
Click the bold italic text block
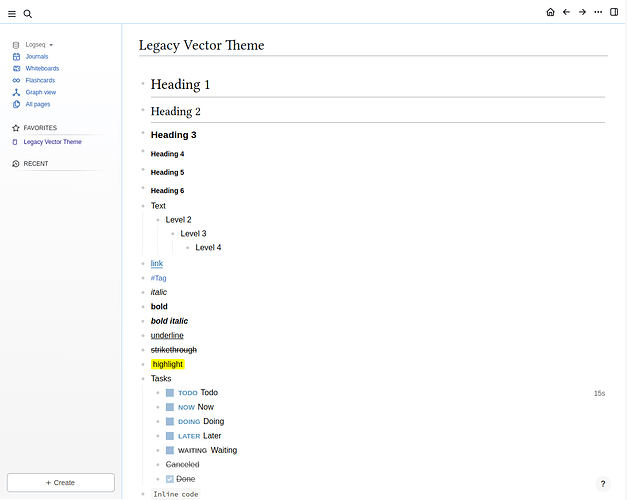pyautogui.click(x=169, y=321)
